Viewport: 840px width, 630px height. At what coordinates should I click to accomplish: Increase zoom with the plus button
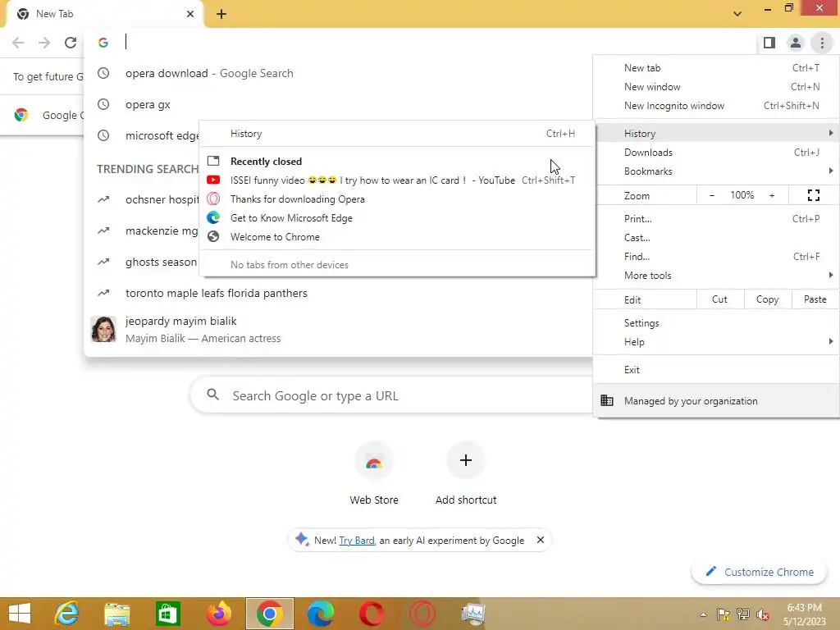tap(772, 195)
